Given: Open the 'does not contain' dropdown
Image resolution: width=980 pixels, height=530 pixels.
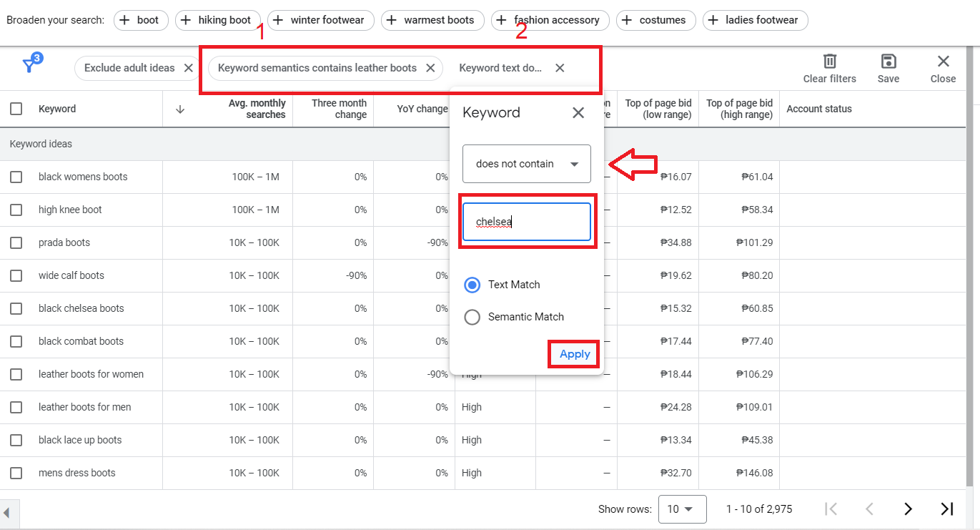Looking at the screenshot, I should pyautogui.click(x=527, y=164).
